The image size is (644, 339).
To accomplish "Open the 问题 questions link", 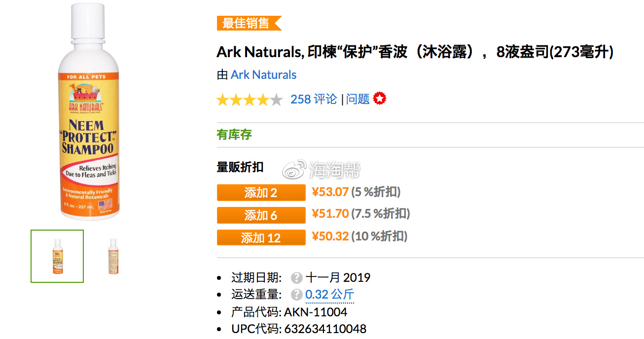I will (x=358, y=99).
